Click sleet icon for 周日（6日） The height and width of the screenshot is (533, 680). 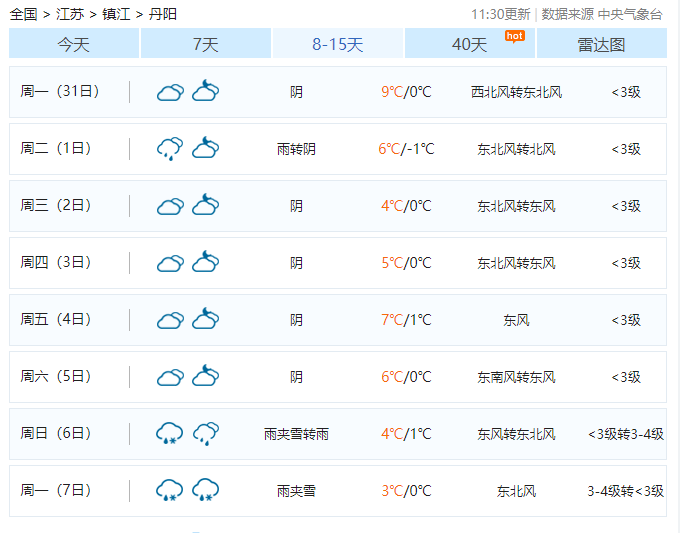click(x=170, y=433)
